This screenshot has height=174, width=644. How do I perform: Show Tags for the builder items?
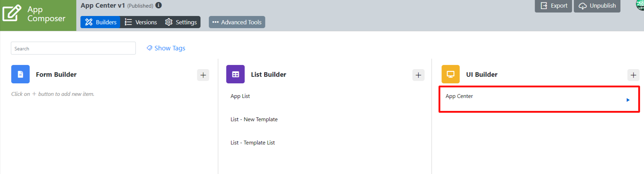click(166, 48)
